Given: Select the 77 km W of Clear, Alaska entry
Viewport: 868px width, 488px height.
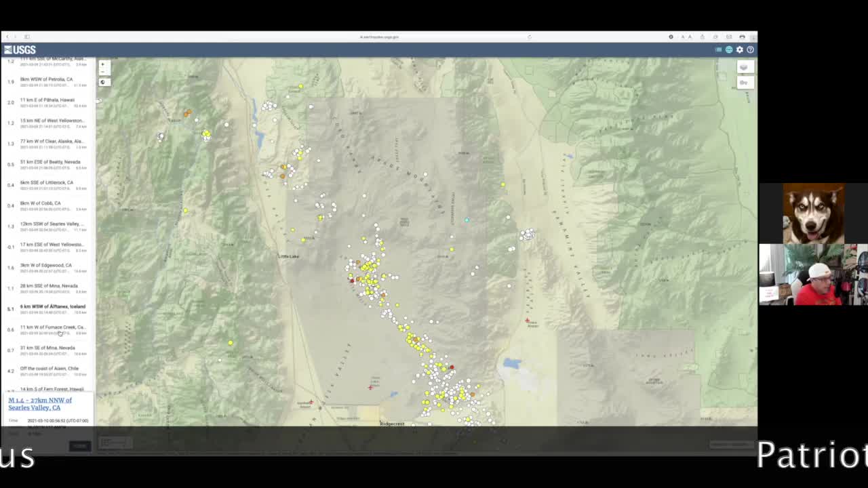Looking at the screenshot, I should pyautogui.click(x=47, y=143).
